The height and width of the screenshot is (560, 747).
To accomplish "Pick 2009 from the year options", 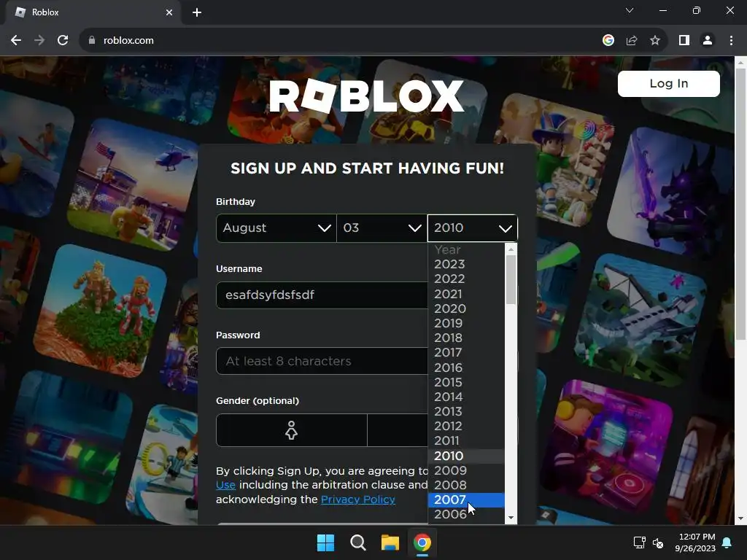I will (x=466, y=470).
